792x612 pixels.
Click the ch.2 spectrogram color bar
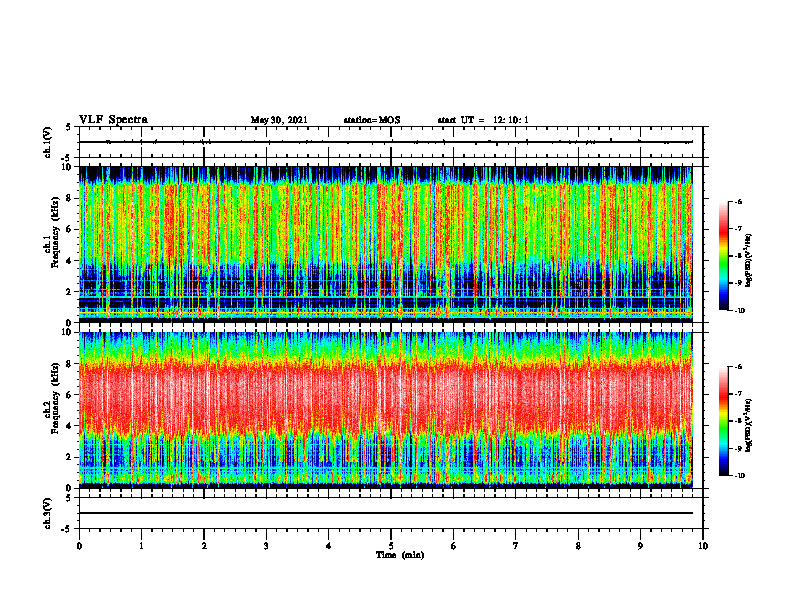(x=724, y=421)
